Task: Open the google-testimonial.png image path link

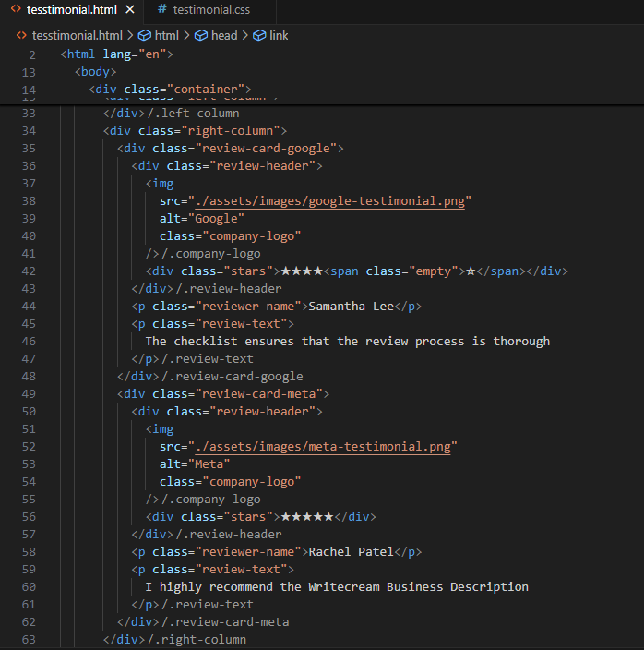Action: [330, 201]
